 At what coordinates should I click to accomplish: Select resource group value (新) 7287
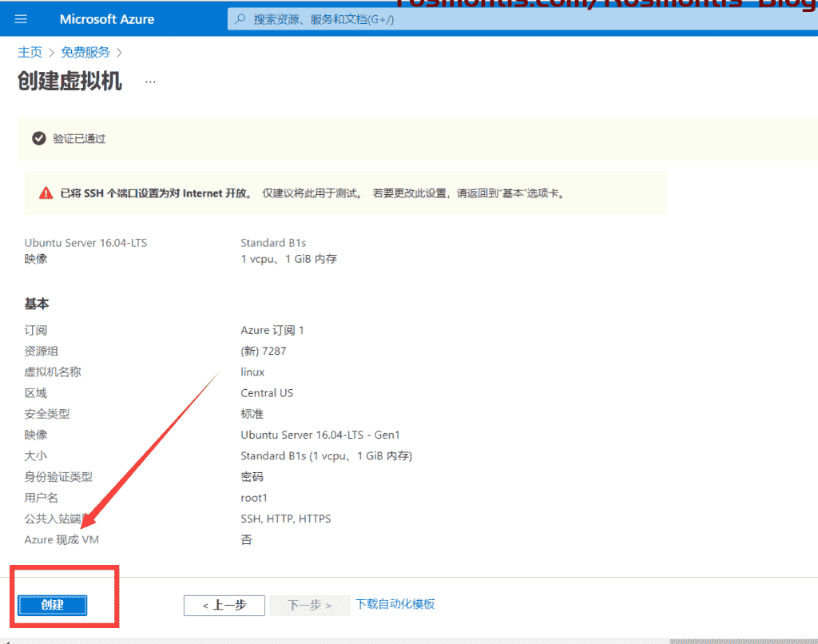(264, 352)
